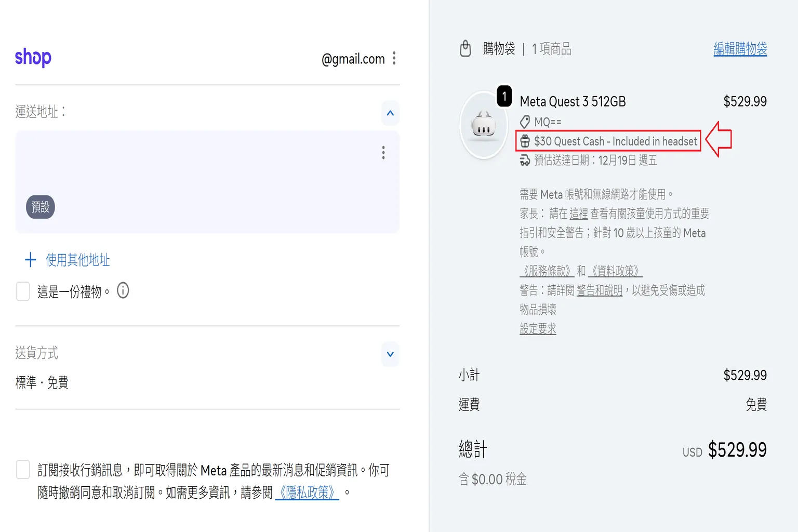Open the 服務條款 terms link

point(547,271)
